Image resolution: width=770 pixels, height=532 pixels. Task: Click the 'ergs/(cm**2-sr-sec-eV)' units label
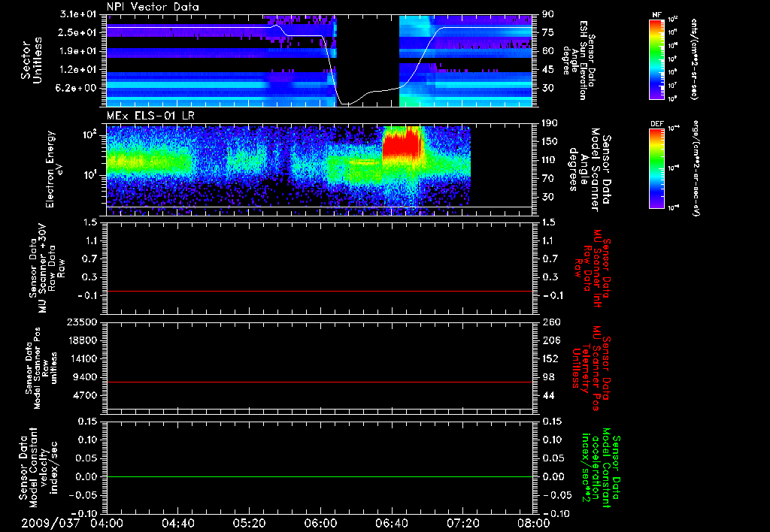(697, 168)
